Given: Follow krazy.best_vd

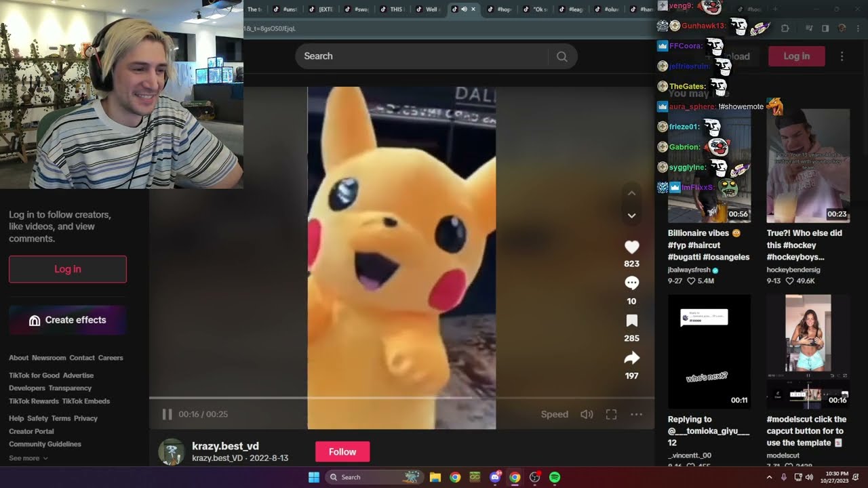Looking at the screenshot, I should (342, 451).
